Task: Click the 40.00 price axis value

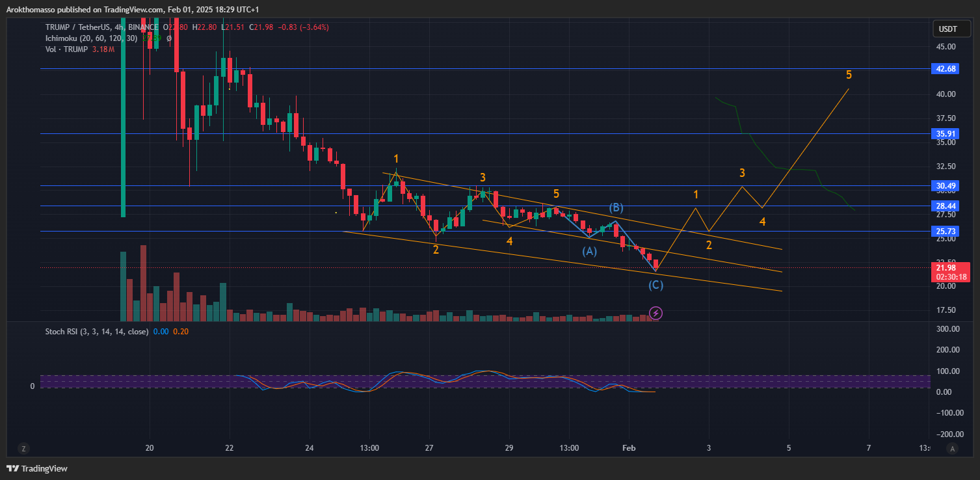Action: point(946,94)
